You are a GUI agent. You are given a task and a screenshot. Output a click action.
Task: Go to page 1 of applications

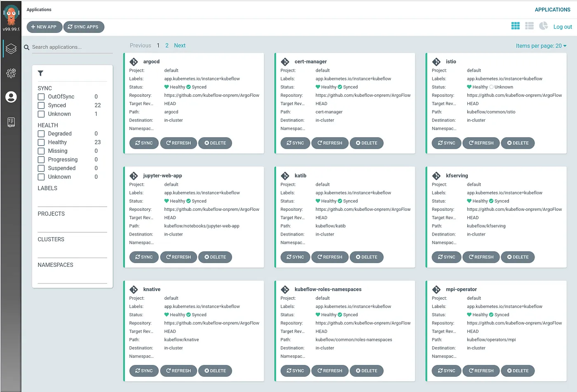(158, 46)
